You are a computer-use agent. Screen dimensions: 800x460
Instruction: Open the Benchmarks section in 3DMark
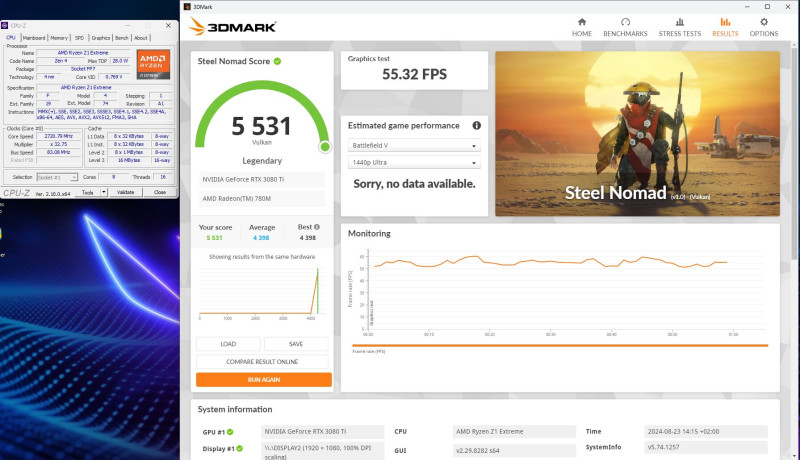coord(625,28)
